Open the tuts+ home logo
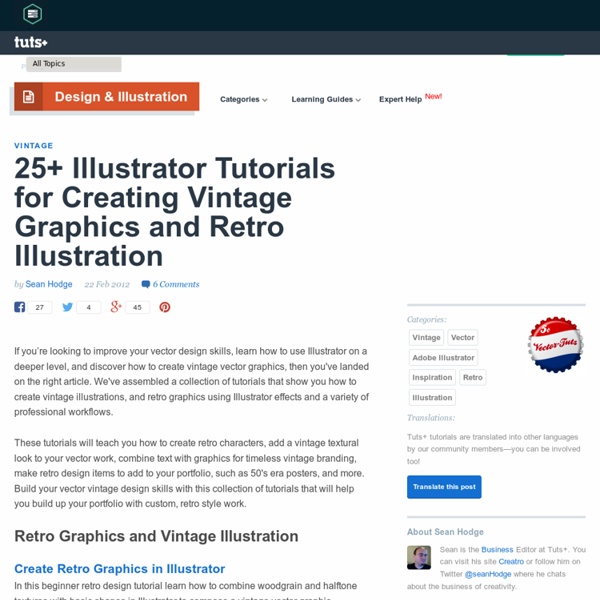 31,42
